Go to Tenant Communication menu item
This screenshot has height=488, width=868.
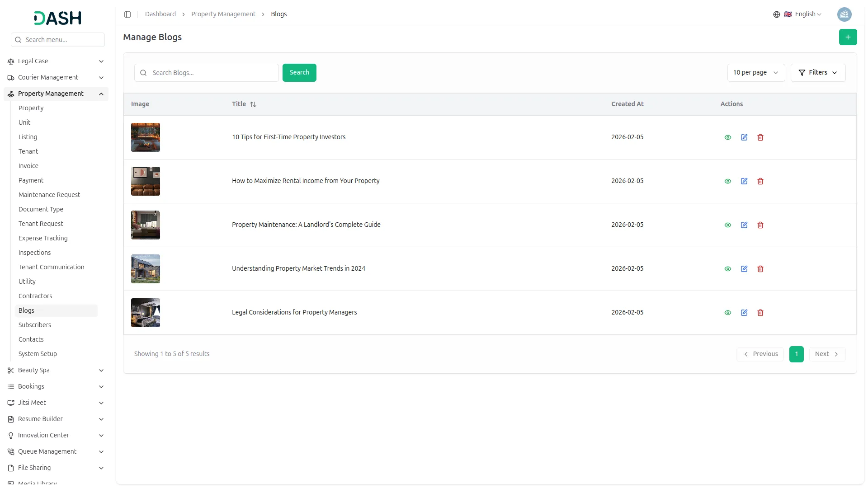(52, 267)
